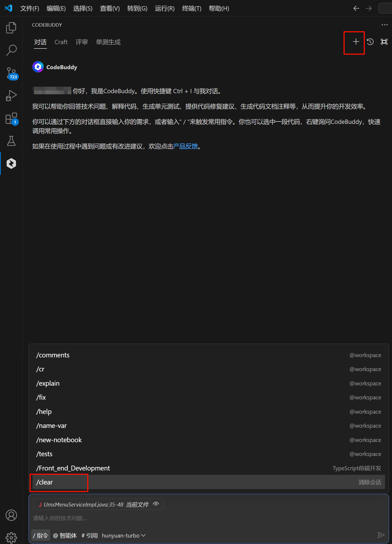Viewport: 392px width, 544px height.
Task: Click the 产品反馈 link
Action: (x=185, y=146)
